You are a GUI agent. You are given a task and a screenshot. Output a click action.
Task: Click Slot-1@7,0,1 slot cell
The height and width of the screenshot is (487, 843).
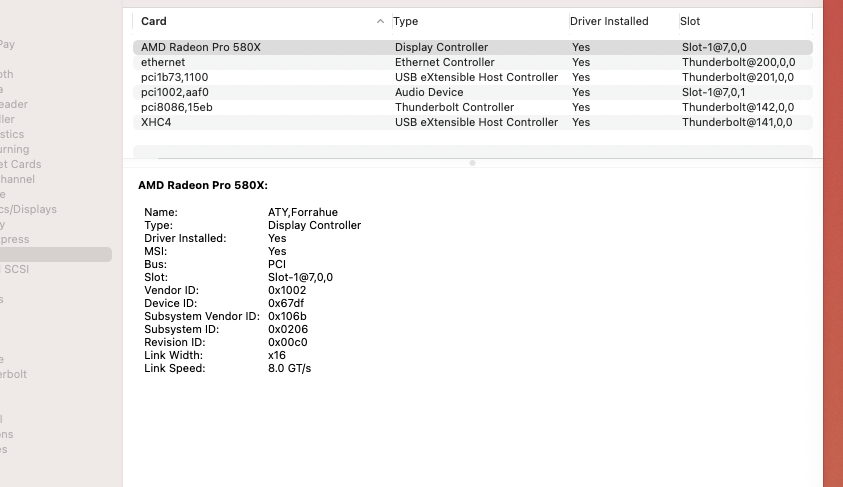(713, 92)
